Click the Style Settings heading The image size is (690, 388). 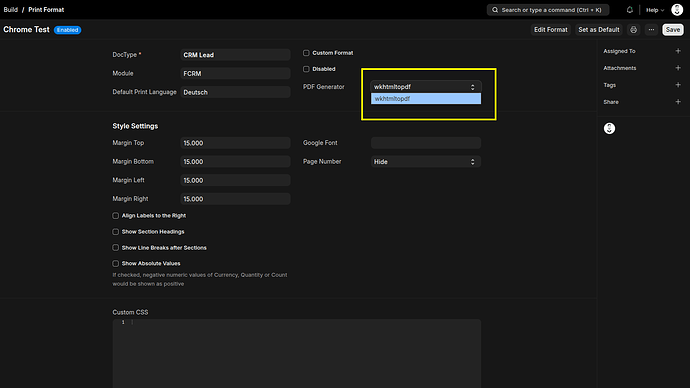point(135,126)
